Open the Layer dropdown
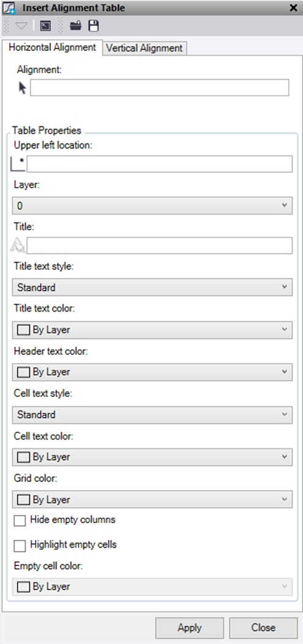The width and height of the screenshot is (303, 644). [152, 205]
